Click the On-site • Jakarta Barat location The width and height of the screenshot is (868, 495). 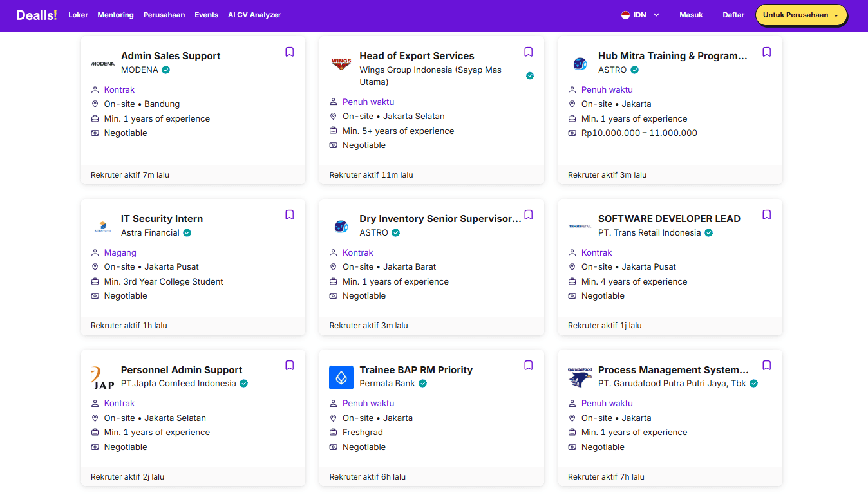click(389, 267)
